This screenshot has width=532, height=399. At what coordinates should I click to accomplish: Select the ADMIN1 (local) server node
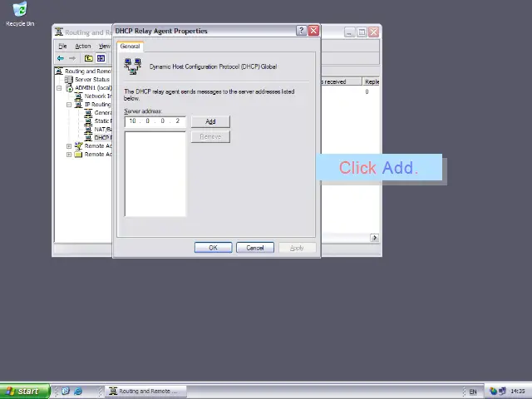point(92,88)
